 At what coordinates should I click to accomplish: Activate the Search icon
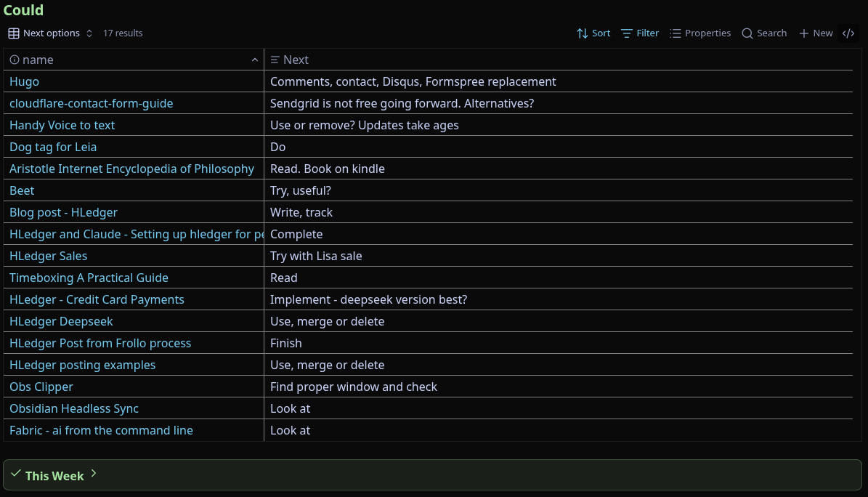(x=747, y=33)
